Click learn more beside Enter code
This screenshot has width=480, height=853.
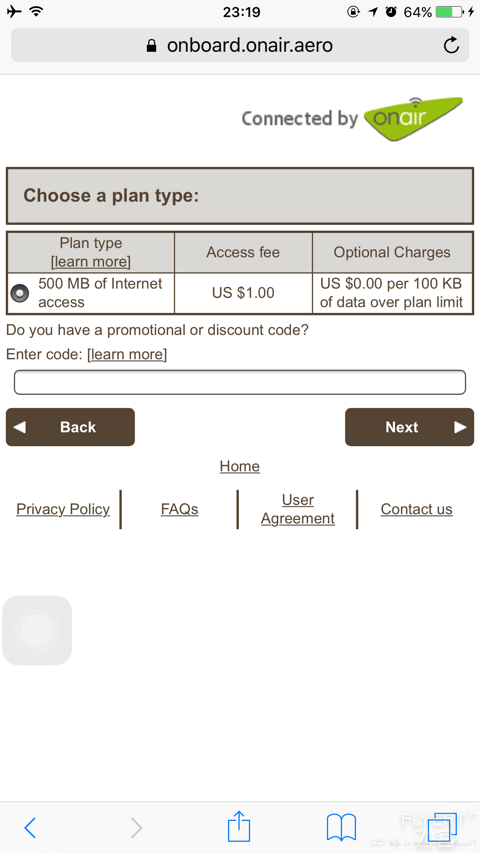127,355
